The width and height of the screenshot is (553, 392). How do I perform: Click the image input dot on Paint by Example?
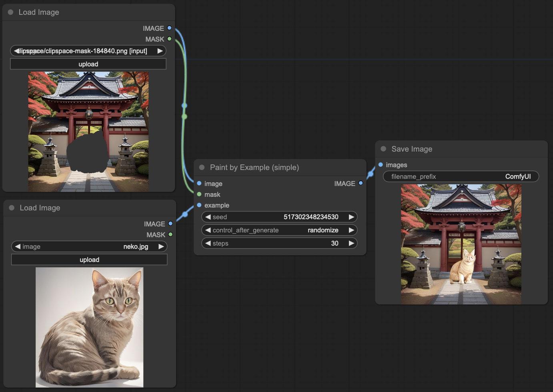199,183
